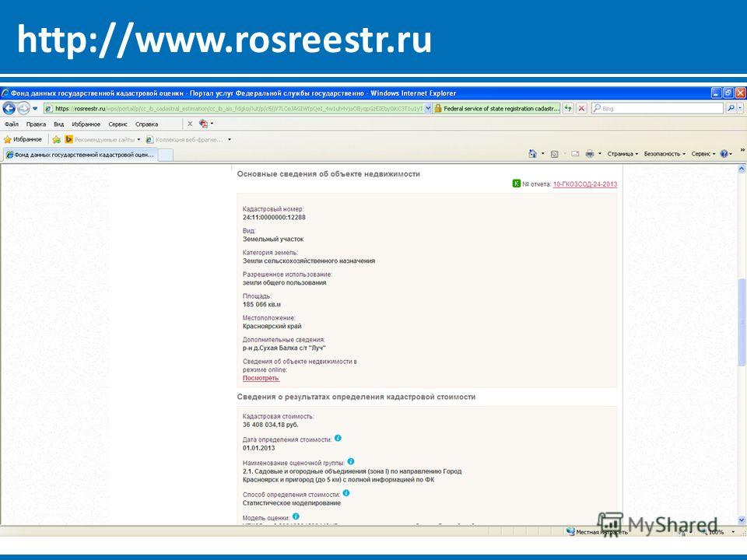Expand the Print dropdown arrow

pyautogui.click(x=600, y=154)
